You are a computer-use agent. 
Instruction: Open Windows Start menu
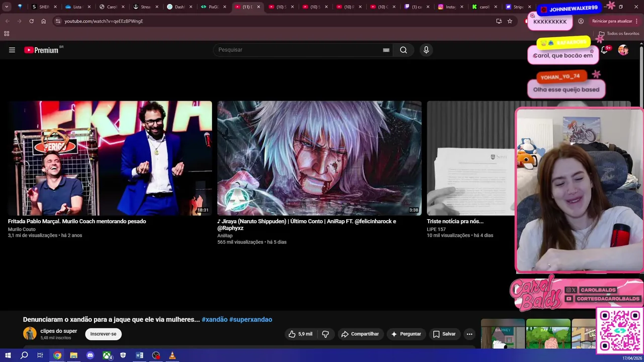pos(8,355)
